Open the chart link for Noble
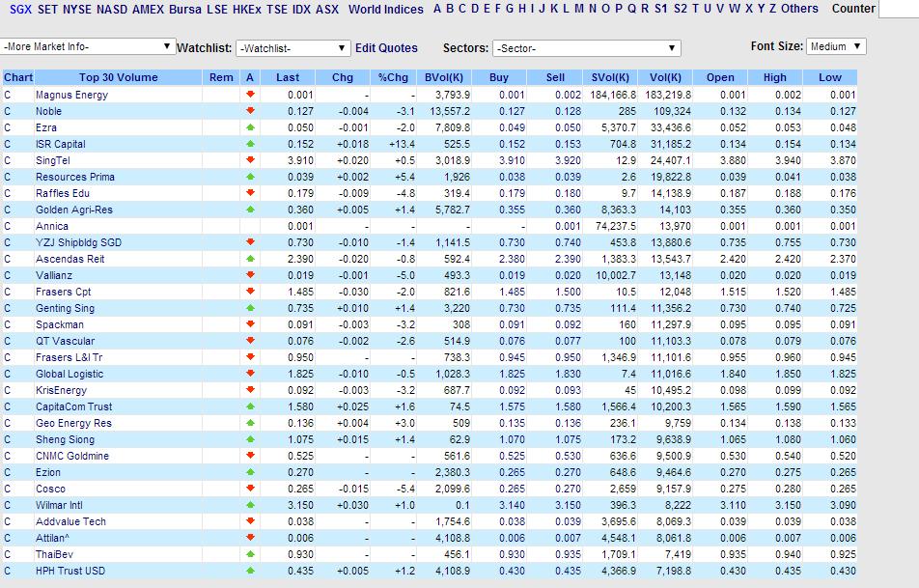 pyautogui.click(x=8, y=111)
